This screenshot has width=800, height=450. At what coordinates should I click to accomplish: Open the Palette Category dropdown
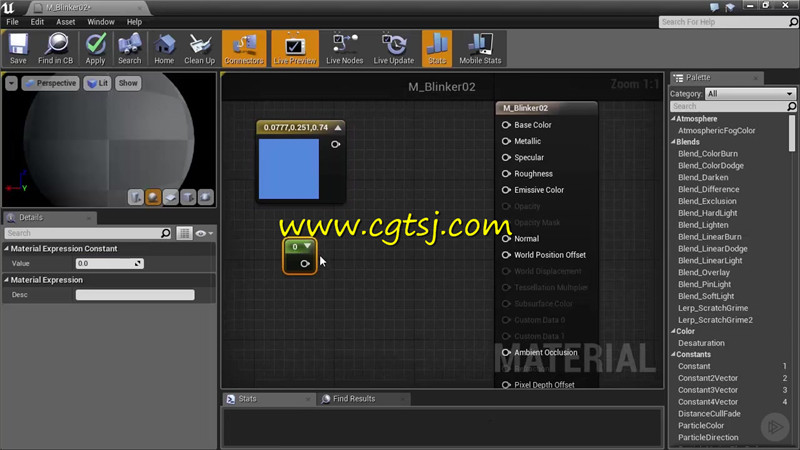(x=750, y=94)
